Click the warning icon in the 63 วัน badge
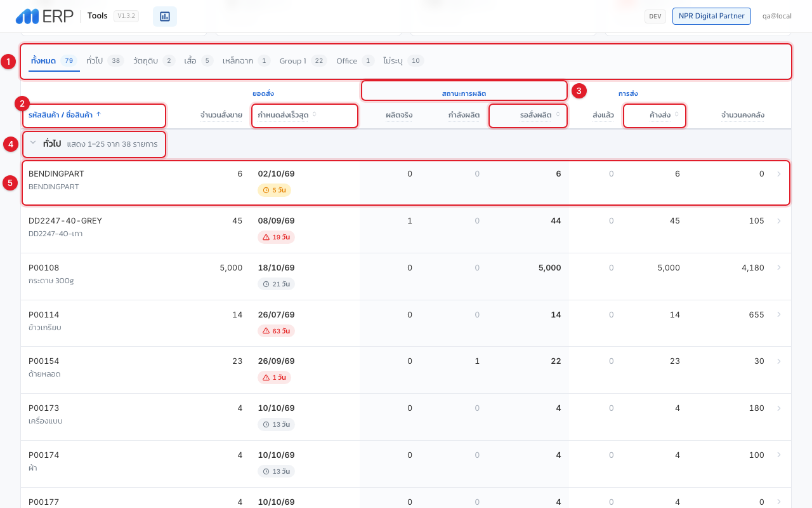This screenshot has width=812, height=508. coord(266,331)
